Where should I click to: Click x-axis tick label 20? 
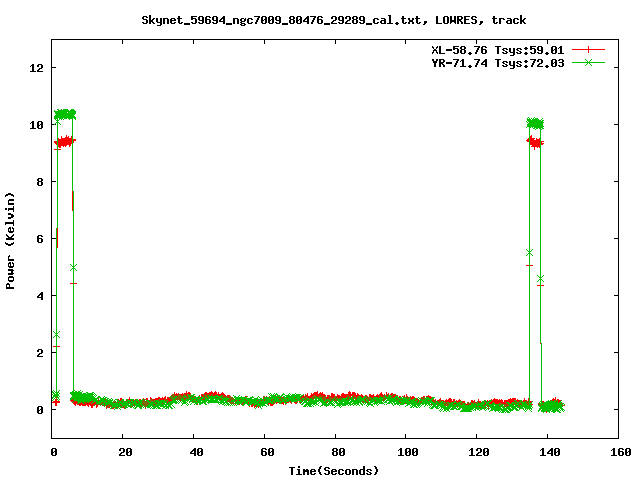click(125, 452)
